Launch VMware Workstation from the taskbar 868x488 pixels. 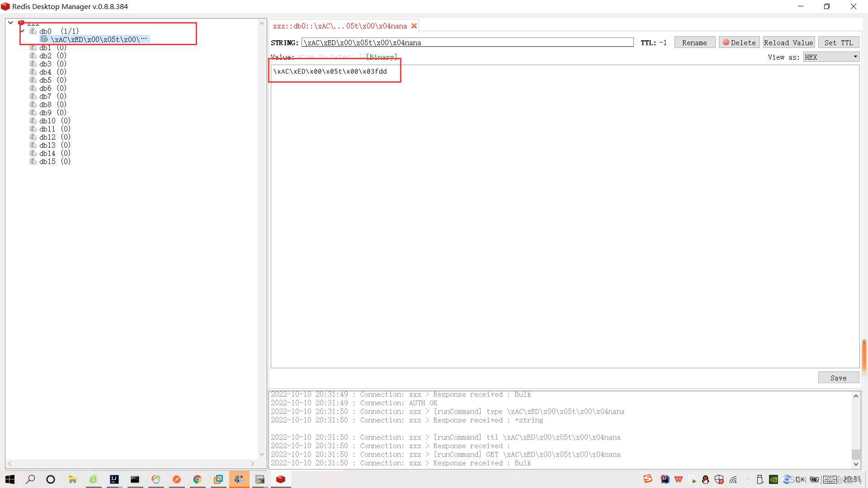(218, 479)
